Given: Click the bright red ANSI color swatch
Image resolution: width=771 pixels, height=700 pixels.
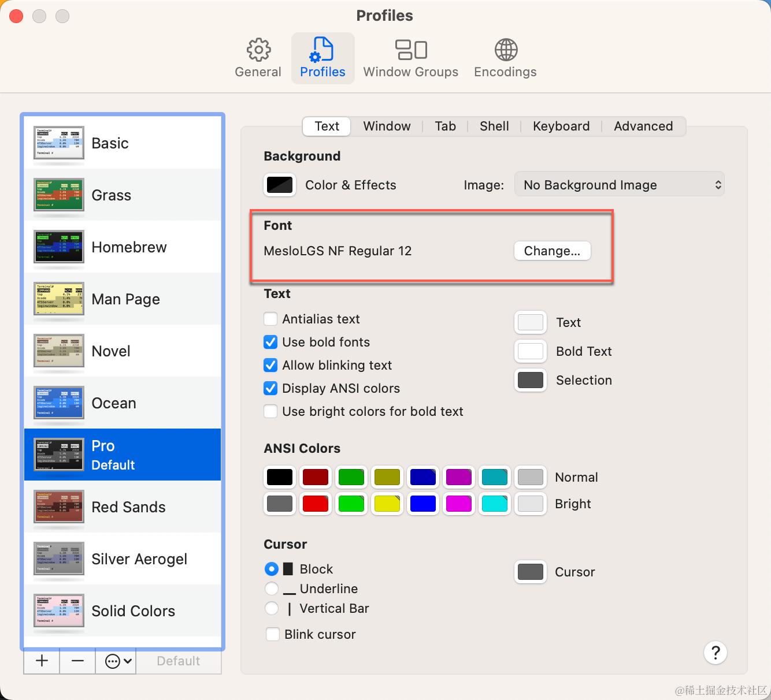Looking at the screenshot, I should [316, 504].
